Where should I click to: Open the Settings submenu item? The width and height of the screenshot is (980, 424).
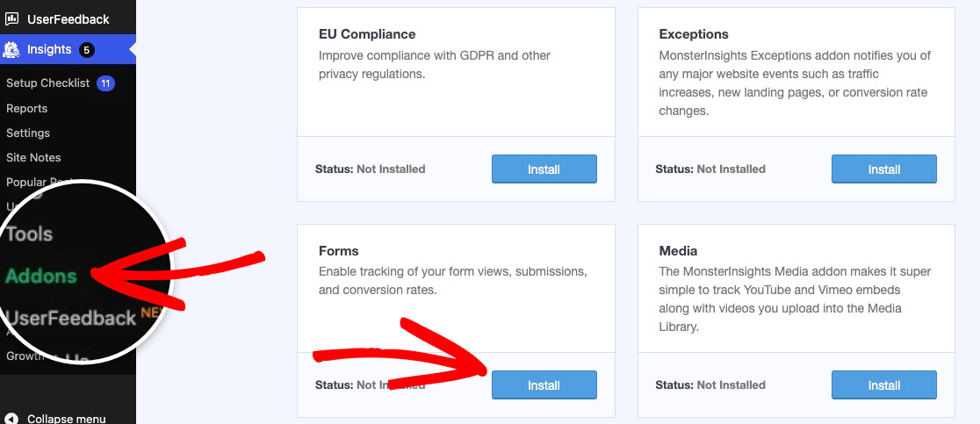pyautogui.click(x=28, y=133)
